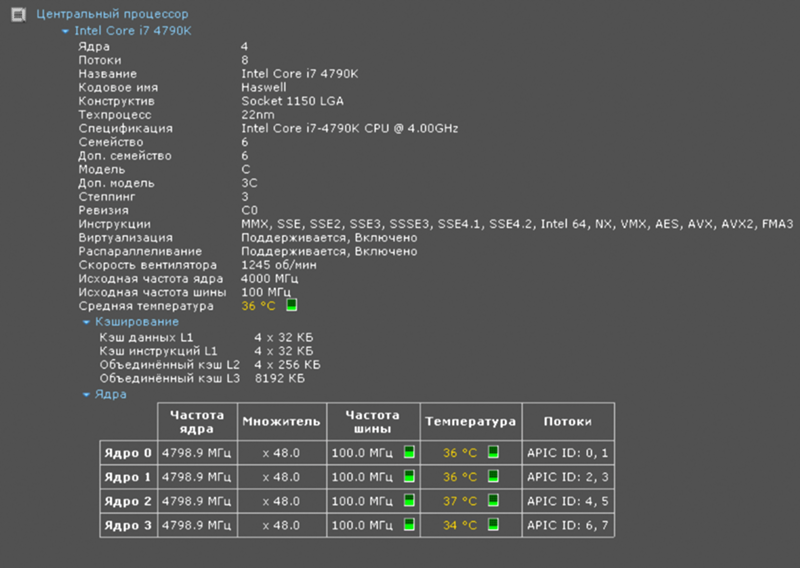
Task: Click the 1245 об/мин fan speed value
Action: [279, 265]
